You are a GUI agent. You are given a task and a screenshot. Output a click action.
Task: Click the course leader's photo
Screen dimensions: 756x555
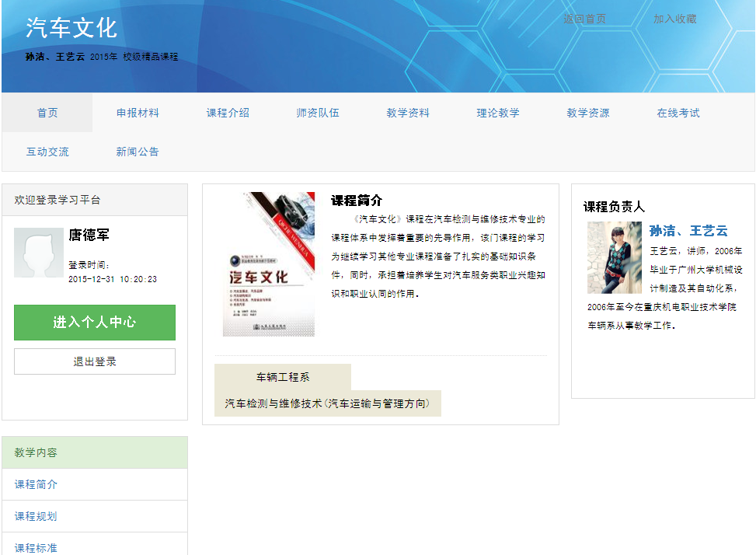[x=615, y=257]
